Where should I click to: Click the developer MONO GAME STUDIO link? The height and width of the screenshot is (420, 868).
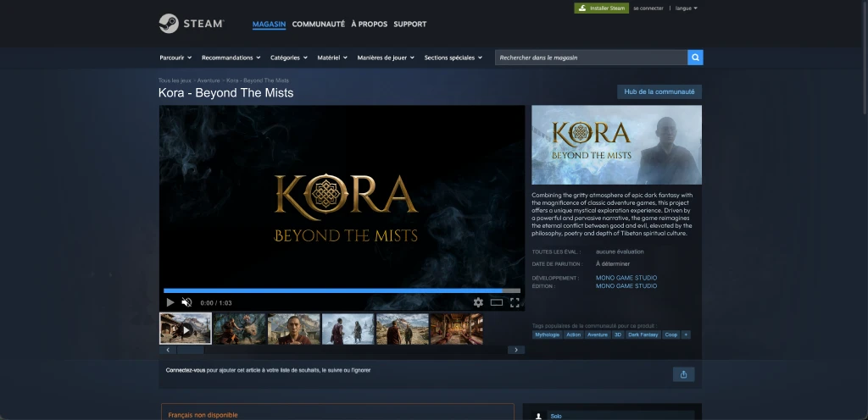tap(626, 278)
